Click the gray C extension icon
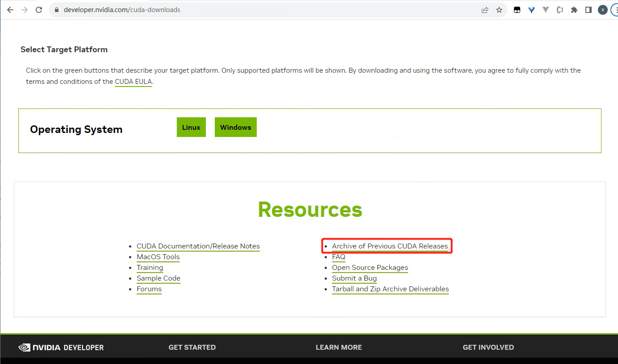The image size is (618, 364). [560, 10]
